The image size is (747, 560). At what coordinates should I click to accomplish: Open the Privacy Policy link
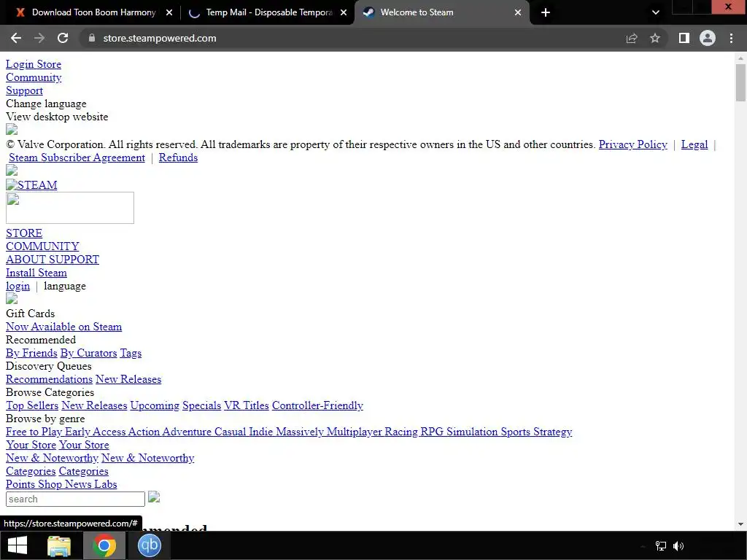click(632, 144)
